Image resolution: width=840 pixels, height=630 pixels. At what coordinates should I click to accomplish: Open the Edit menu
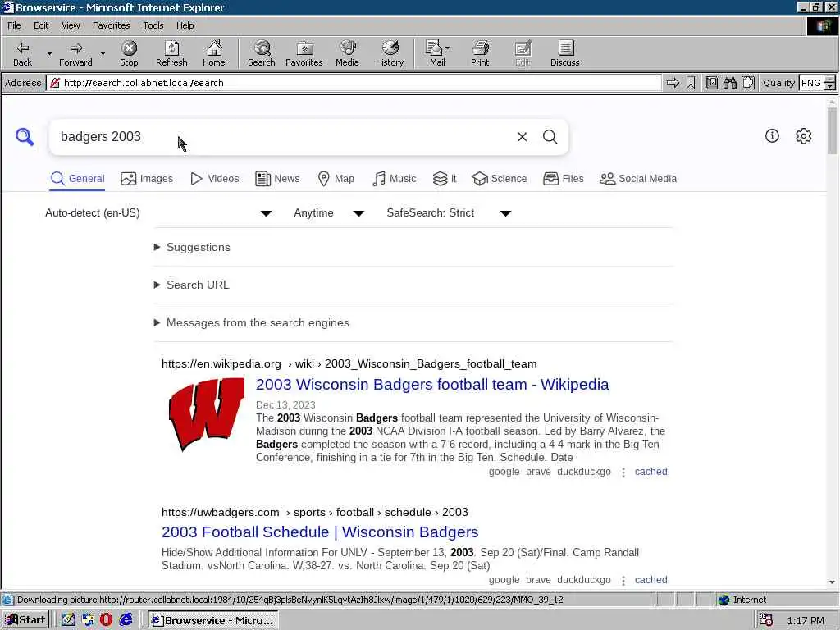41,25
